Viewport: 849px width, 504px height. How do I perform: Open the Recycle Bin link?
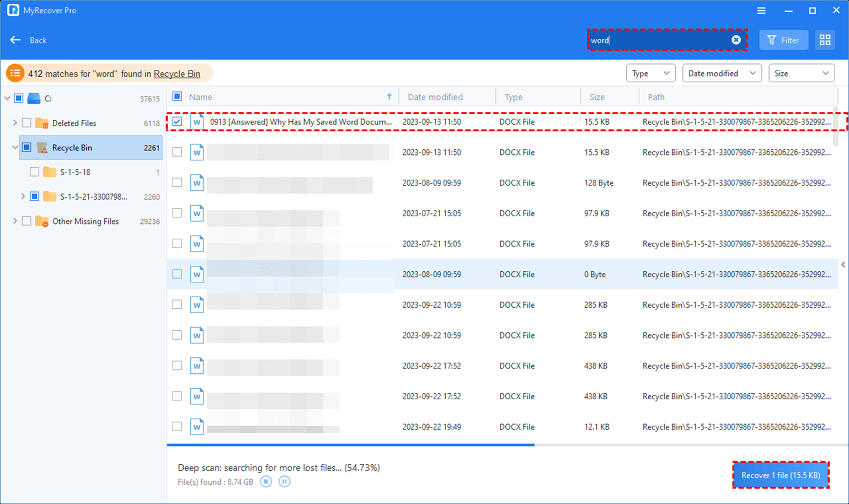click(177, 74)
